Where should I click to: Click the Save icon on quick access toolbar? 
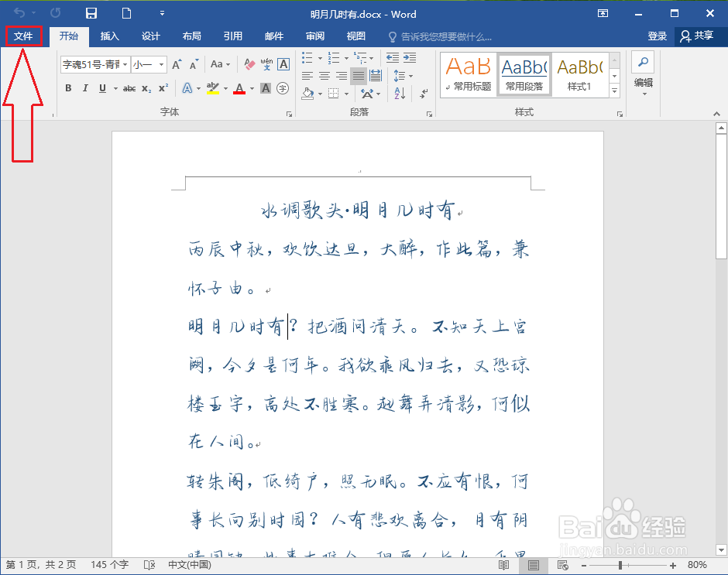click(91, 13)
